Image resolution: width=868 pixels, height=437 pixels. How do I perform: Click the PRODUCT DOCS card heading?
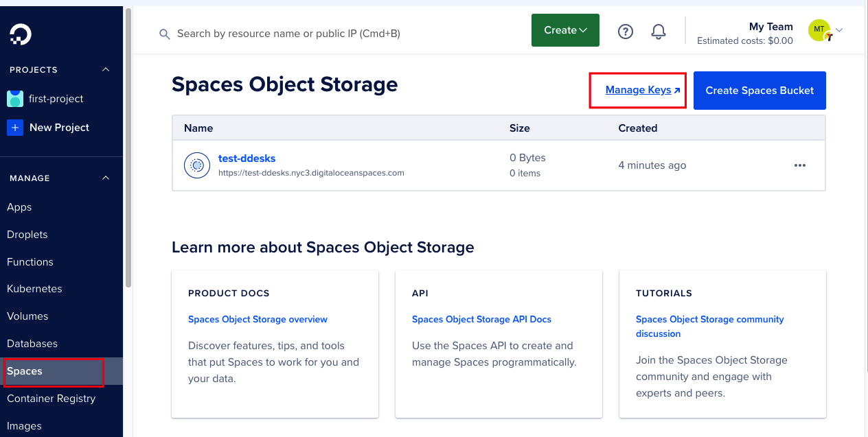[x=229, y=294]
